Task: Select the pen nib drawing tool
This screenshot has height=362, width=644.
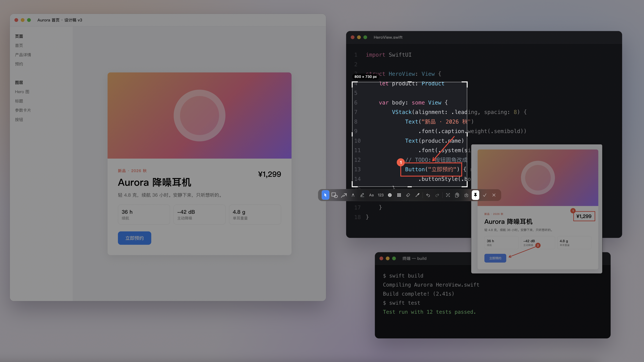Action: pos(353,195)
